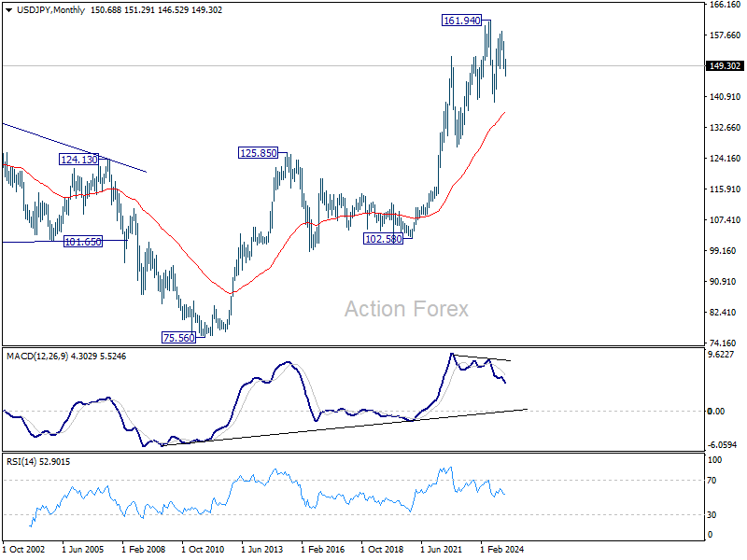Screen dimensions: 747x560
Task: Select the 124.130 price label
Action: pyautogui.click(x=78, y=160)
